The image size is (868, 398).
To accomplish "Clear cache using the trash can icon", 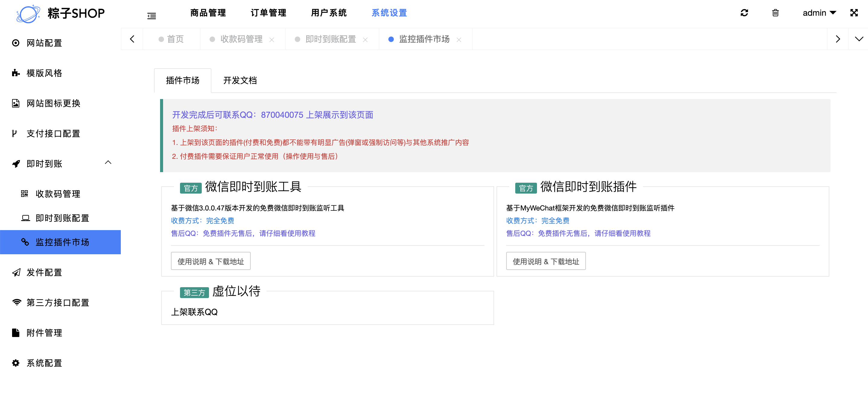I will tap(775, 13).
